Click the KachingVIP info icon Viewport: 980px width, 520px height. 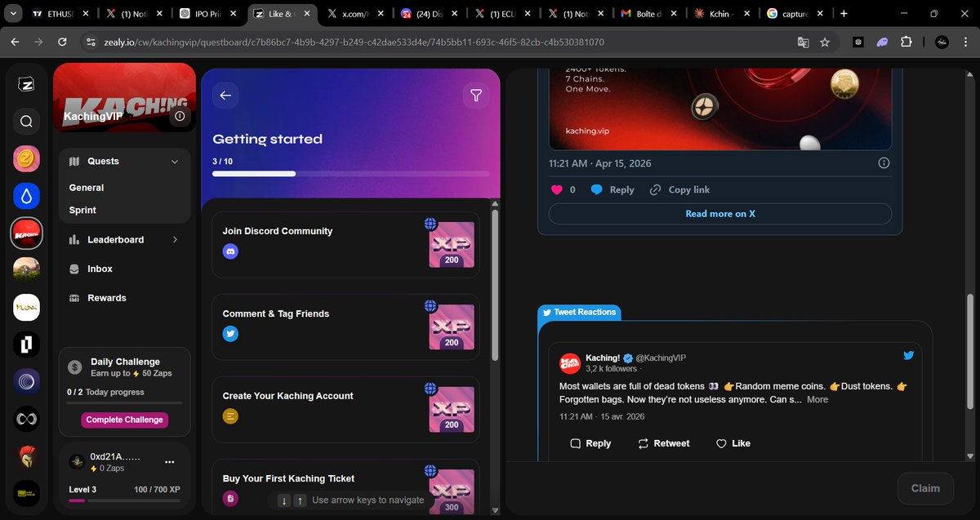pyautogui.click(x=179, y=117)
